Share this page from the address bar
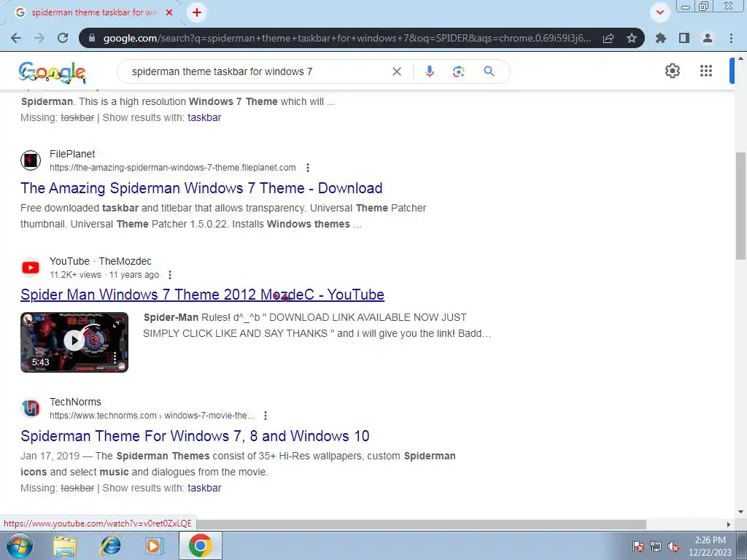The height and width of the screenshot is (560, 747). click(x=608, y=38)
